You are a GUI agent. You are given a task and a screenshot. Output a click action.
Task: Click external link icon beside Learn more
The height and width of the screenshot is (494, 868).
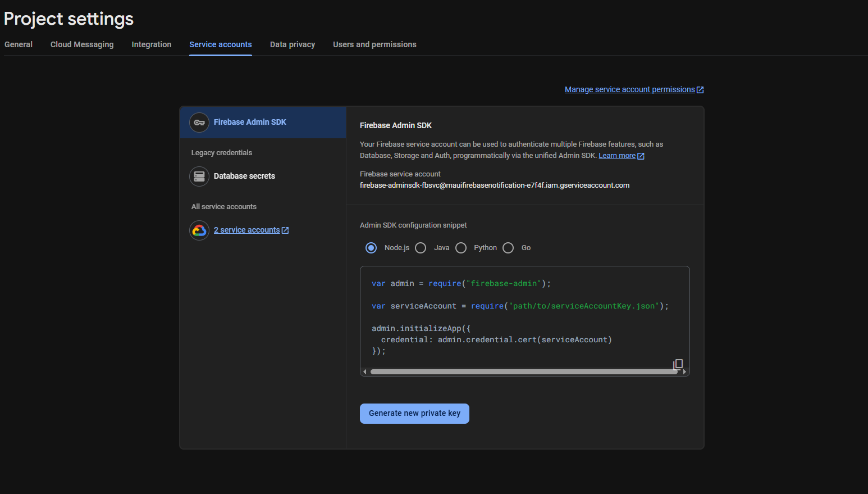tap(641, 156)
